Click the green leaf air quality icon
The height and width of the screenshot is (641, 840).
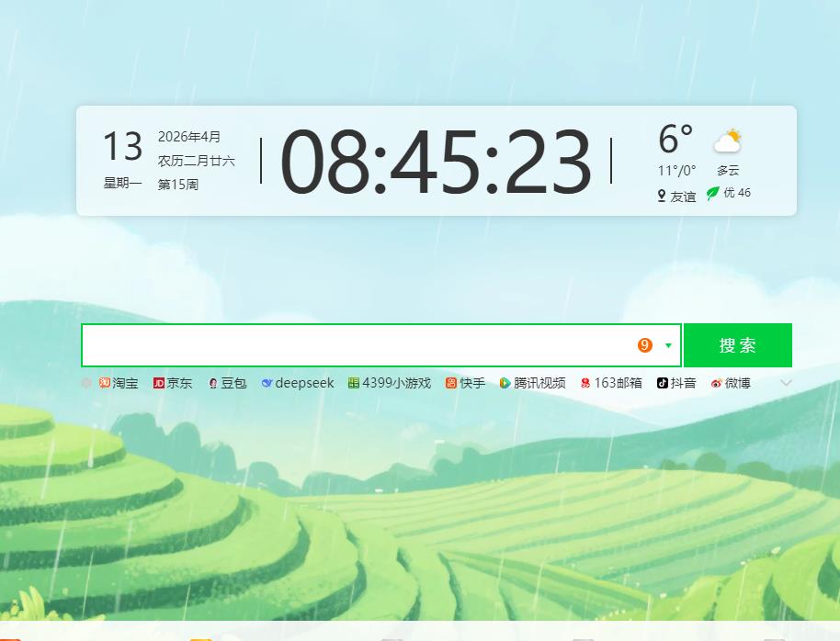point(712,194)
